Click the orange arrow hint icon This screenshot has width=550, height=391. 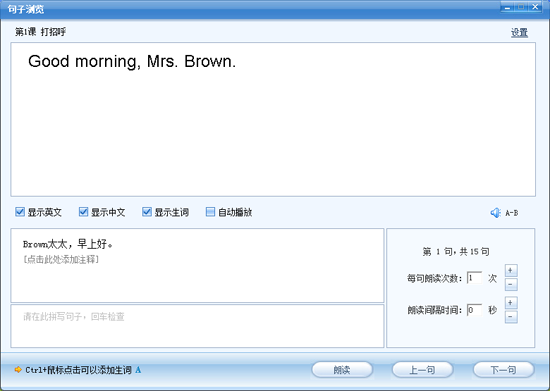coord(18,370)
